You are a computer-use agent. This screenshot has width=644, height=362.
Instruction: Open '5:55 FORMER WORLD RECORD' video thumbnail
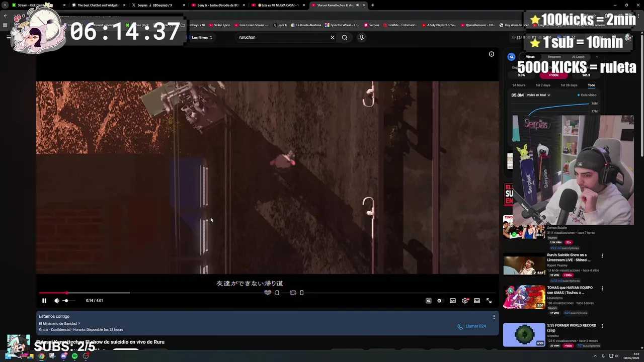point(524,335)
